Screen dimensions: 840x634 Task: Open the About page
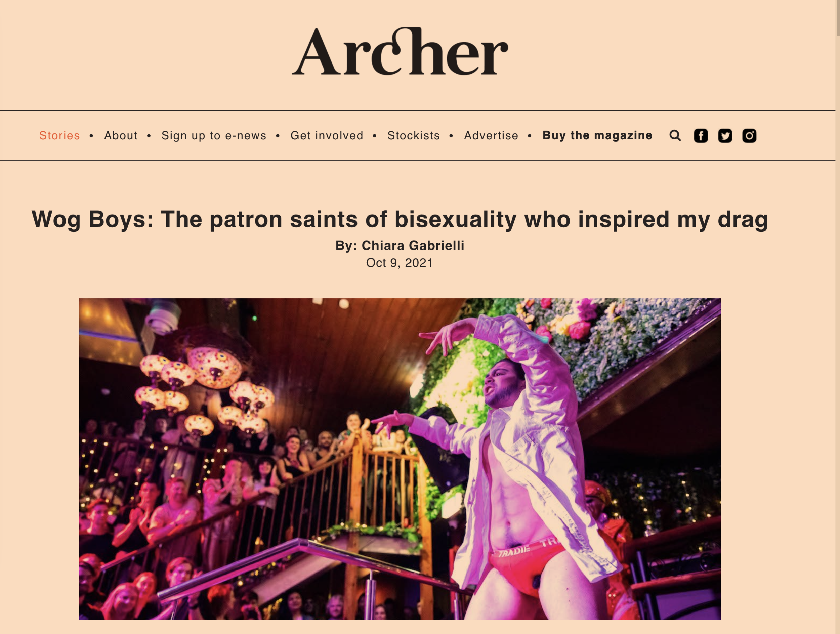[x=121, y=135]
